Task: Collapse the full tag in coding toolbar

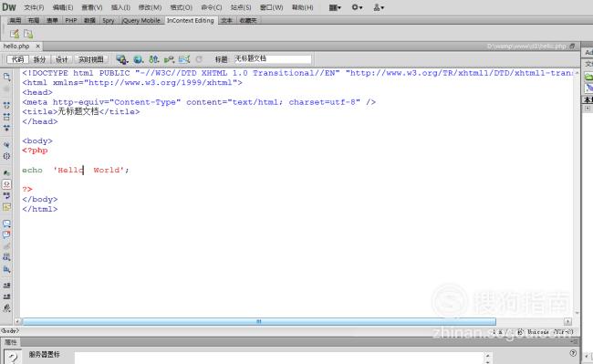Action: click(x=6, y=105)
